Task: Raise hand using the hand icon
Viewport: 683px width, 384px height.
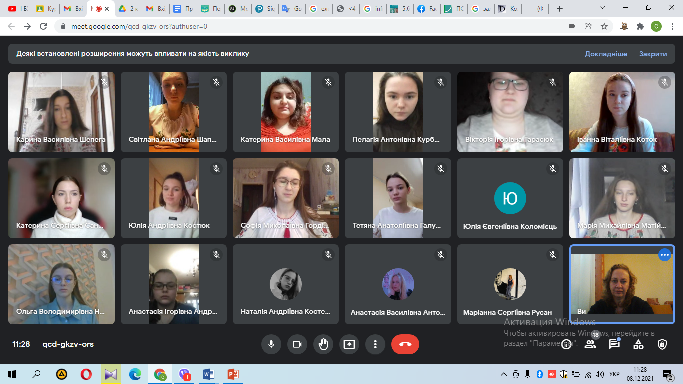Action: [x=323, y=344]
